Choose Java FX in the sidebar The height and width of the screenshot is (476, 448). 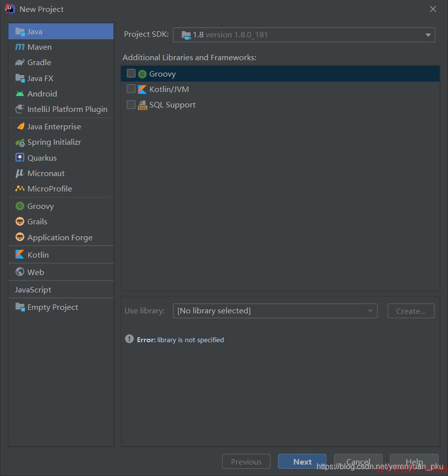61,78
